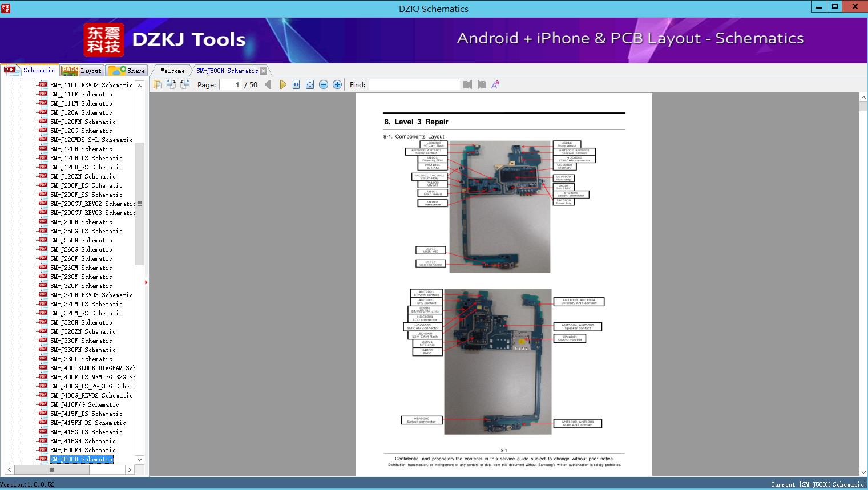Image resolution: width=868 pixels, height=490 pixels.
Task: Go to previous page arrow
Action: pyautogui.click(x=268, y=84)
